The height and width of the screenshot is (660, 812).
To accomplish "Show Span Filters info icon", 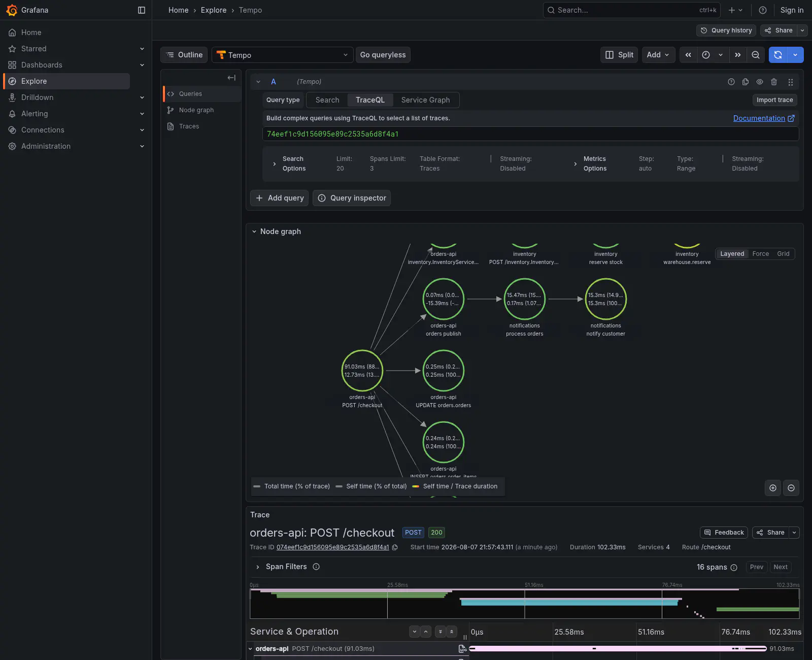I will pyautogui.click(x=316, y=567).
